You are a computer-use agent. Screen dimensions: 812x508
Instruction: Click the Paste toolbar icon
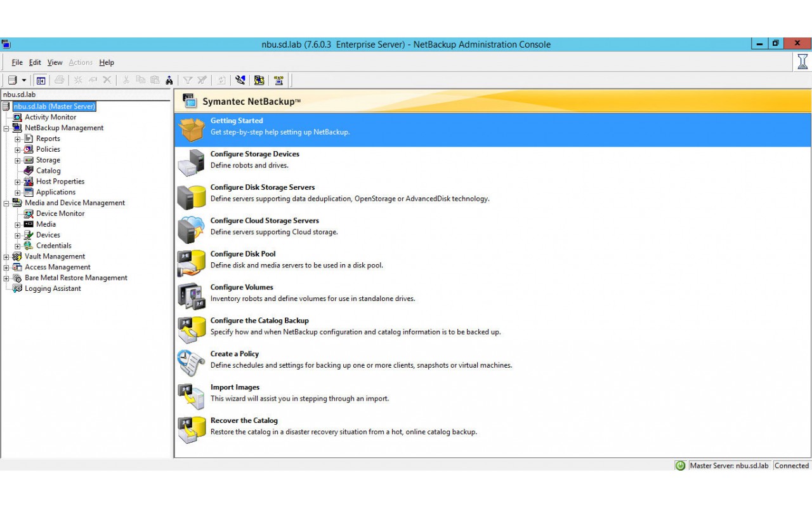[155, 80]
